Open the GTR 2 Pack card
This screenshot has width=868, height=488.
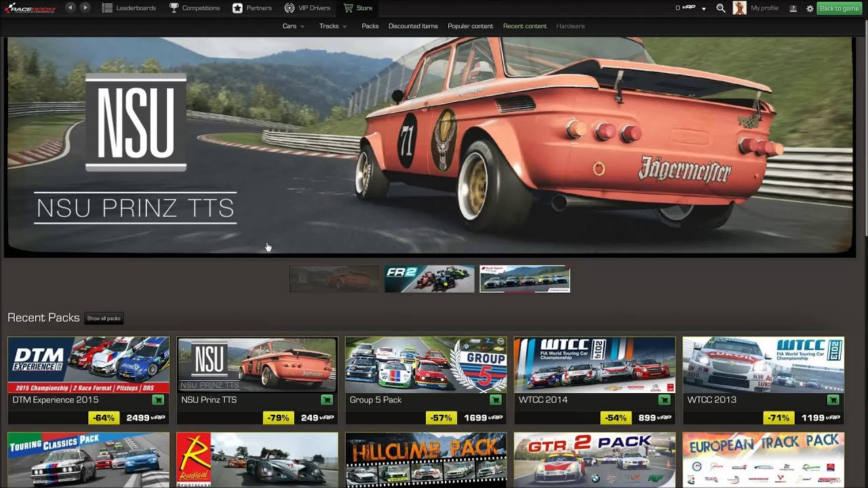(595, 460)
